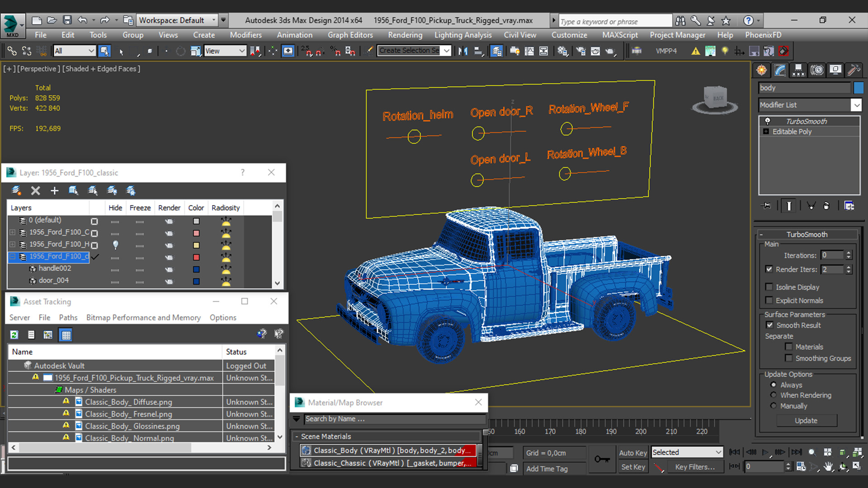Add selection to layer with plus icon

(x=54, y=191)
